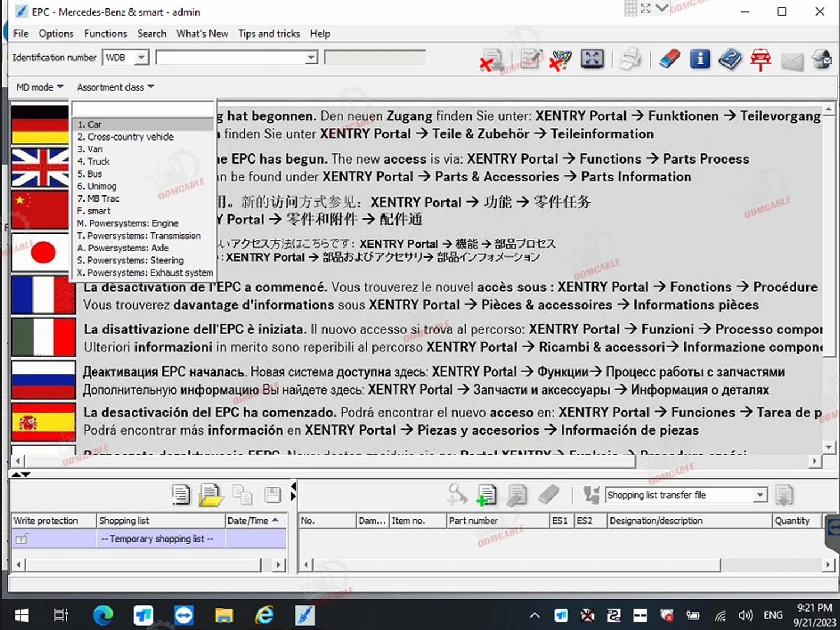Select F. smart from the assortment list
Screen dimensions: 840x630
click(x=94, y=211)
